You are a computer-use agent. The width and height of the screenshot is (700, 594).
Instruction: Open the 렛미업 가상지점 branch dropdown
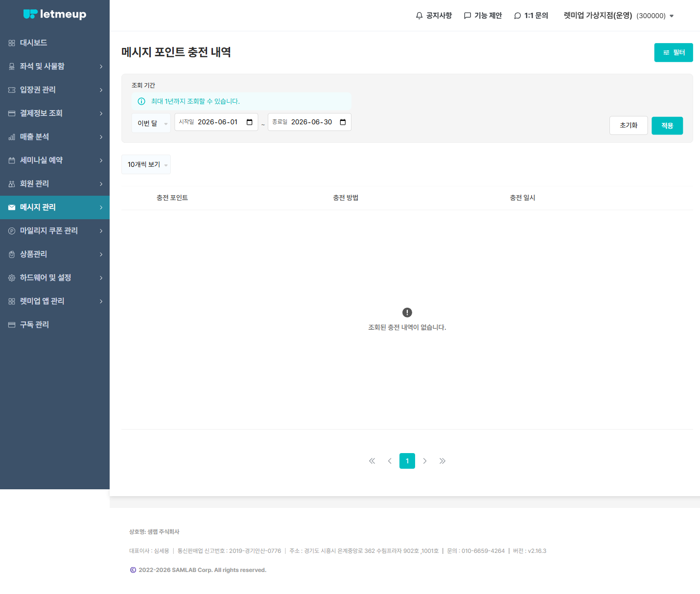pos(619,16)
